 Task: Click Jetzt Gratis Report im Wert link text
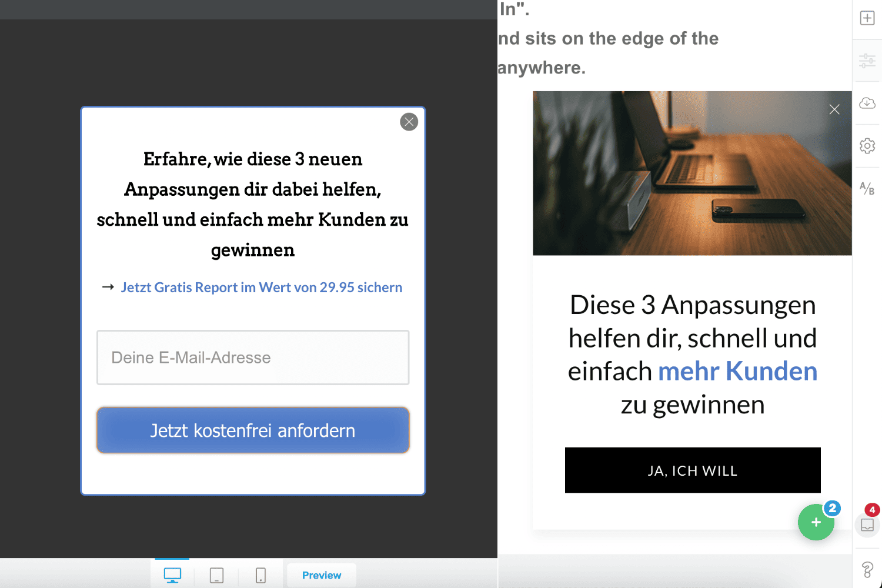pyautogui.click(x=262, y=288)
